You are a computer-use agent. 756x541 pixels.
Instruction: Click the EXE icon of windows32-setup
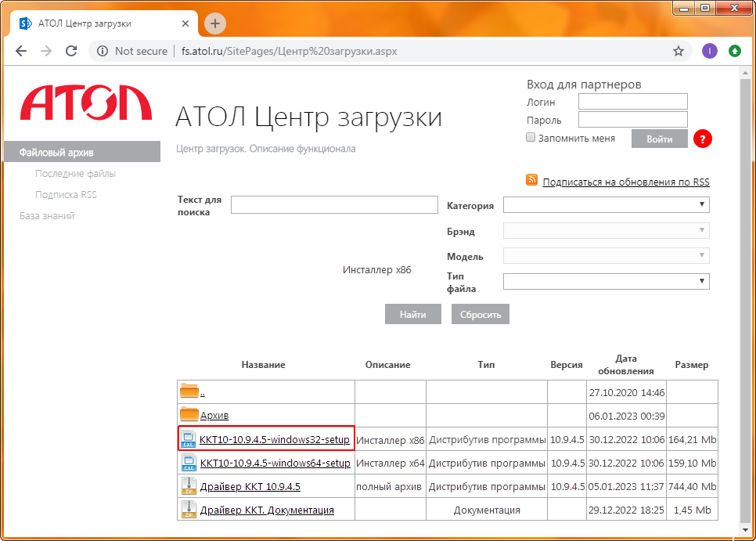coord(189,438)
